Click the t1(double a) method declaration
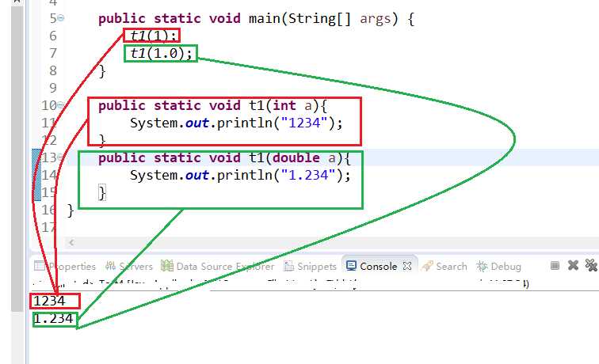 224,157
